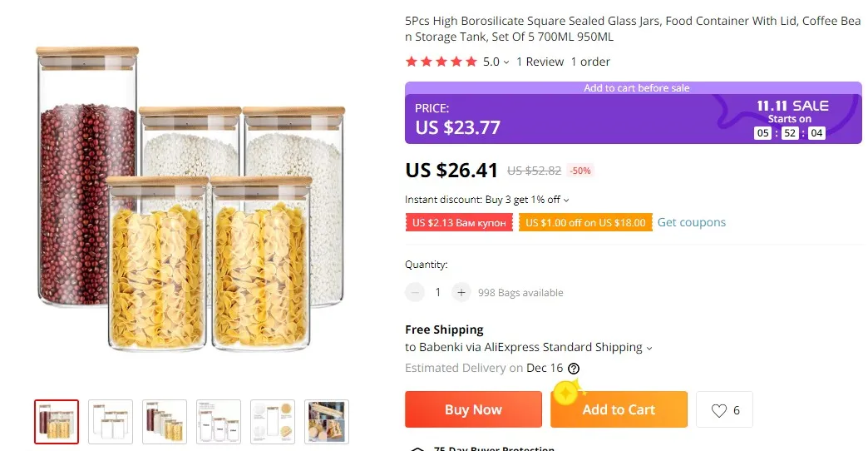Click the estimated delivery help icon
The width and height of the screenshot is (868, 451).
click(x=574, y=369)
